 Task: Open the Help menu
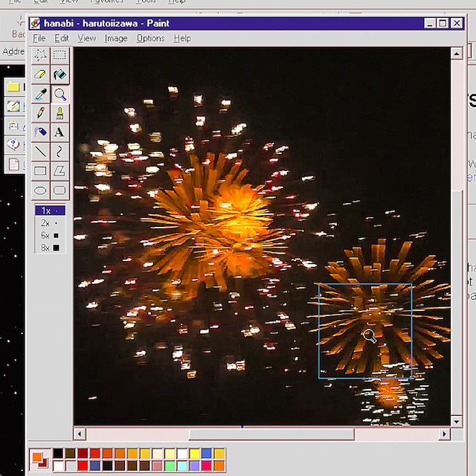[x=182, y=38]
